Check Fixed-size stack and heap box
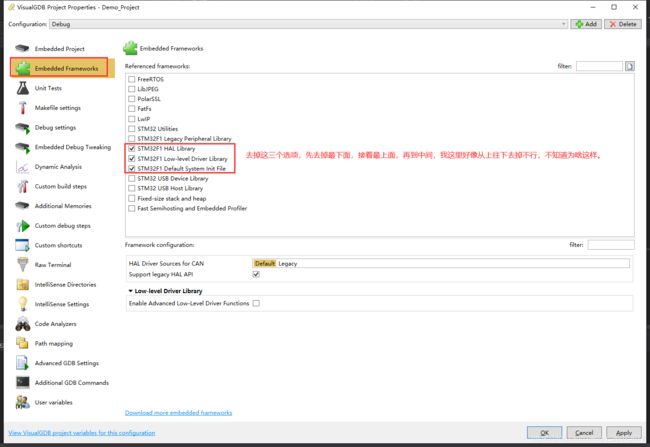This screenshot has width=650, height=447. point(132,198)
